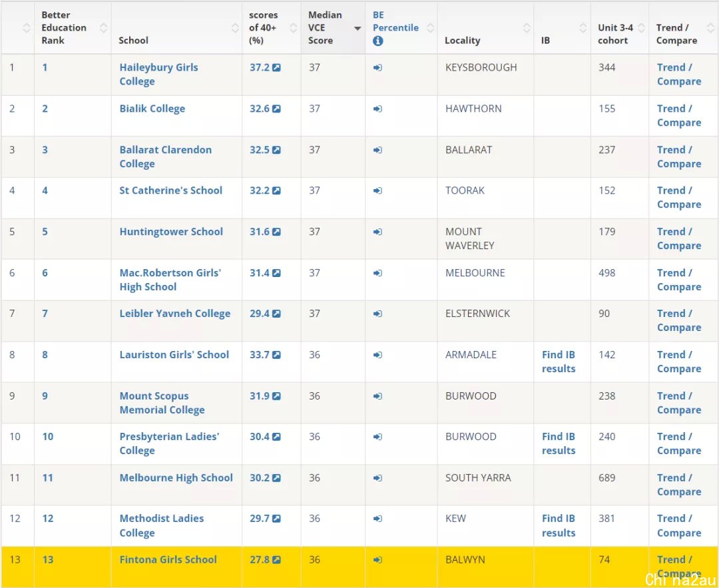The image size is (719, 588).
Task: Click the BE Percentile arrow icon for Mac.Robertson Girls' High
Action: (378, 273)
